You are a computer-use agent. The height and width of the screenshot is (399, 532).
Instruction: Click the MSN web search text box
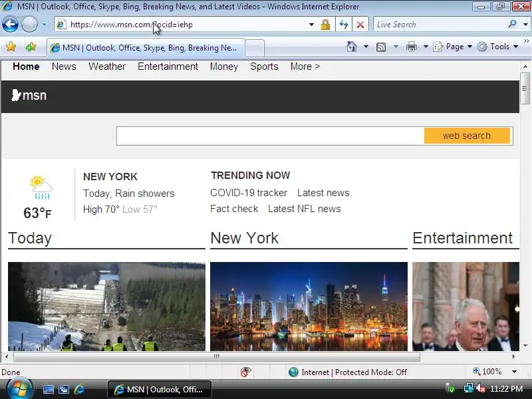pos(270,136)
